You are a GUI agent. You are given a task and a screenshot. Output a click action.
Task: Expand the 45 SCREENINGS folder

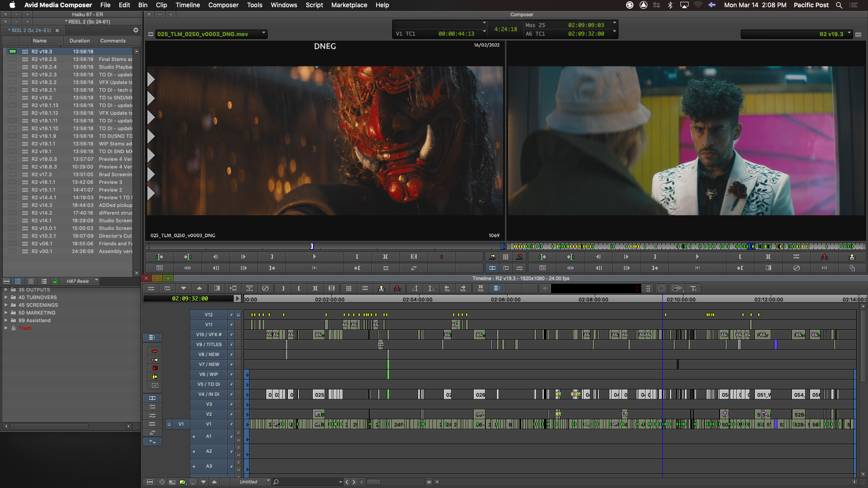point(6,305)
